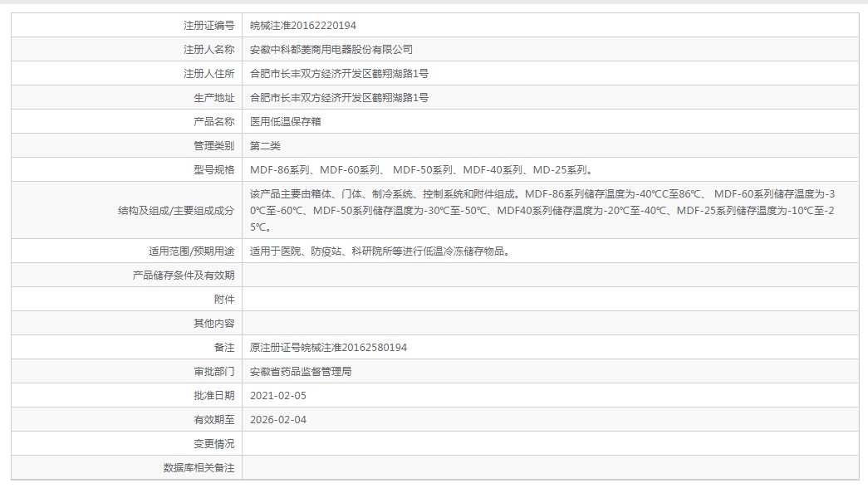The image size is (868, 488).
Task: Click the 适用范围/预期用途 label
Action: tap(191, 251)
